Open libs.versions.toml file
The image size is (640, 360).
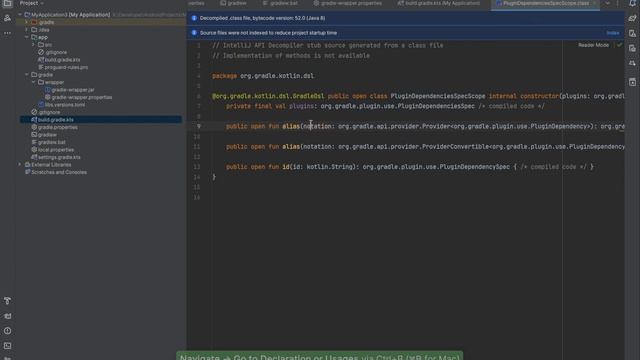61,104
